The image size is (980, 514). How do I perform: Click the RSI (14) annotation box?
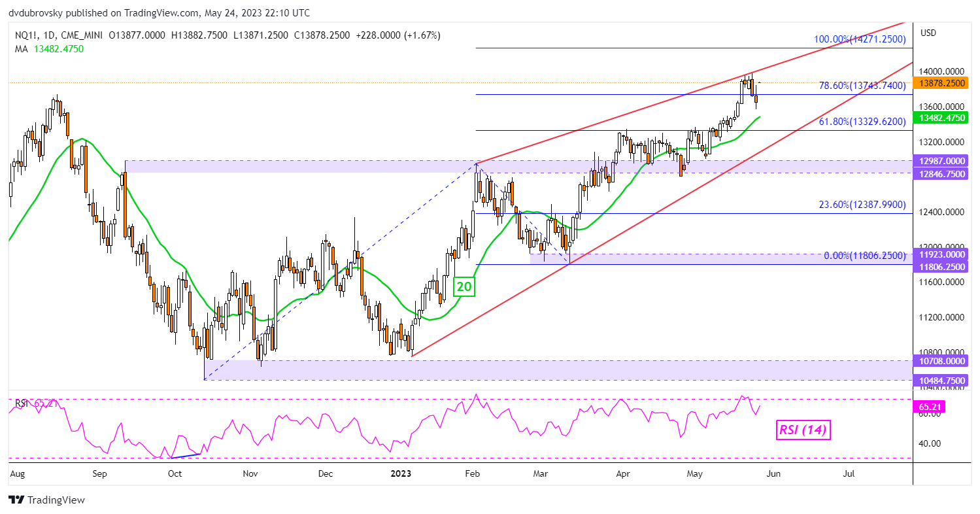[x=803, y=430]
